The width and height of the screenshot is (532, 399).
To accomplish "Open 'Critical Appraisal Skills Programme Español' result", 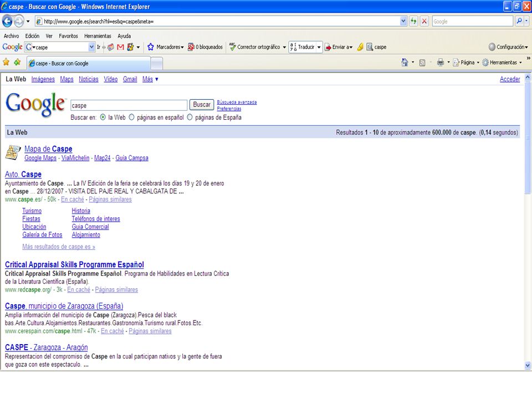I will point(74,265).
